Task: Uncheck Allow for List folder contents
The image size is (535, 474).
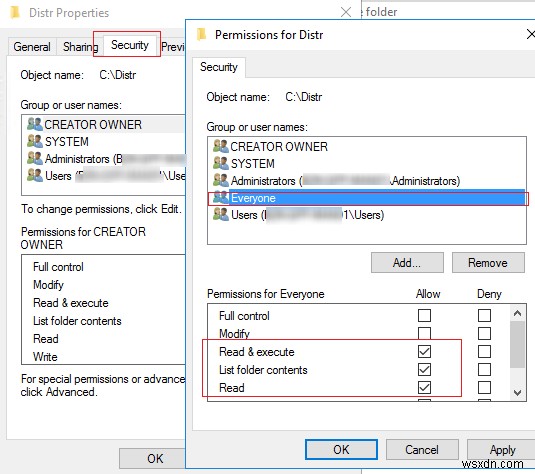Action: [424, 370]
